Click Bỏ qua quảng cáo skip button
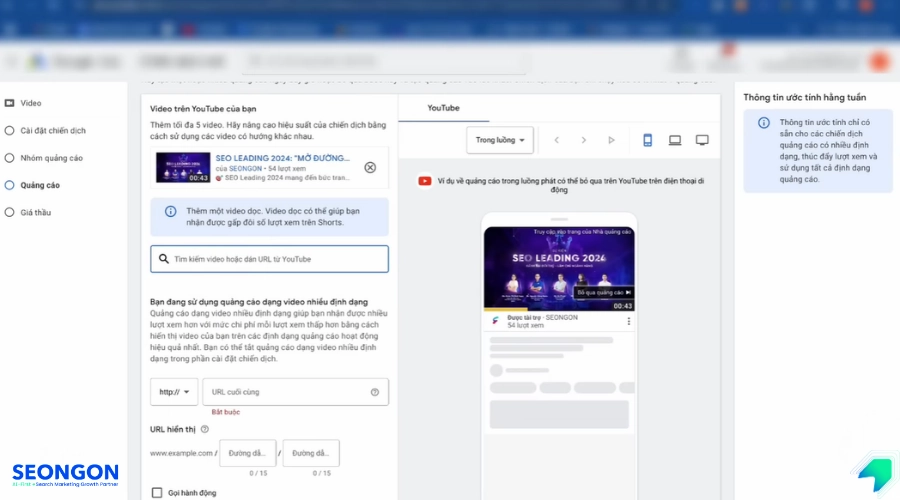Viewport: 900px width, 500px height. pos(604,293)
